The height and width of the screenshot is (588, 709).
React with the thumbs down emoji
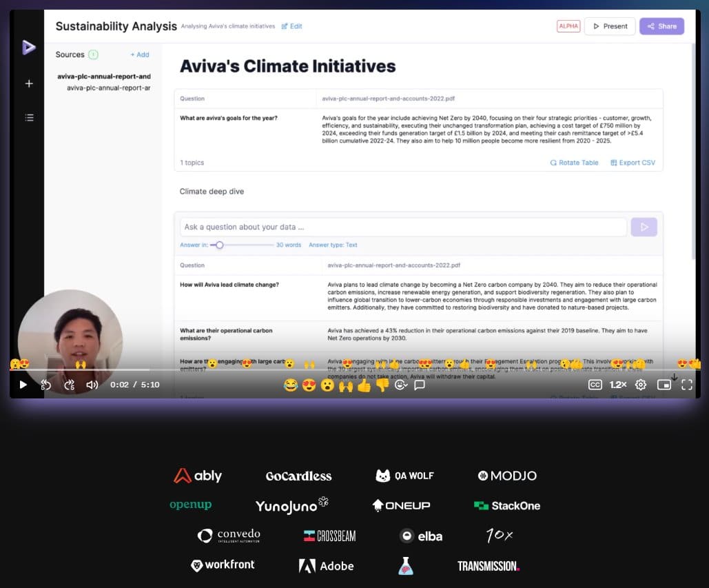[382, 385]
